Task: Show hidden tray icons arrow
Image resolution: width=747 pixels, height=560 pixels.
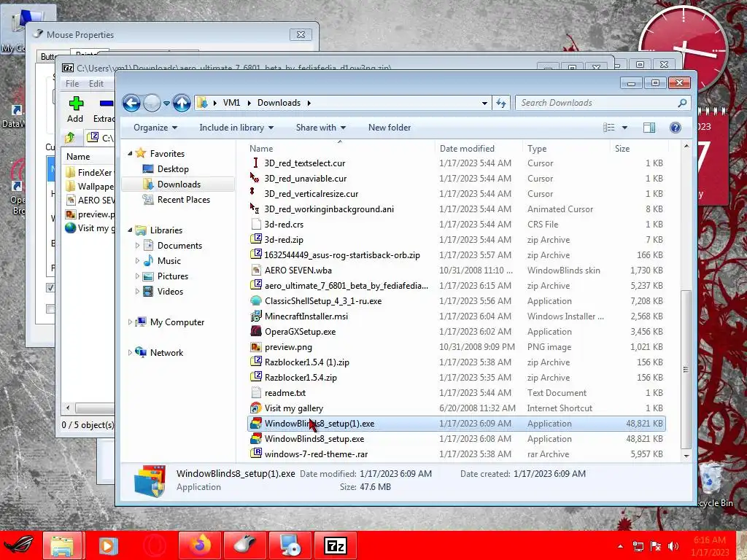Action: pyautogui.click(x=620, y=546)
